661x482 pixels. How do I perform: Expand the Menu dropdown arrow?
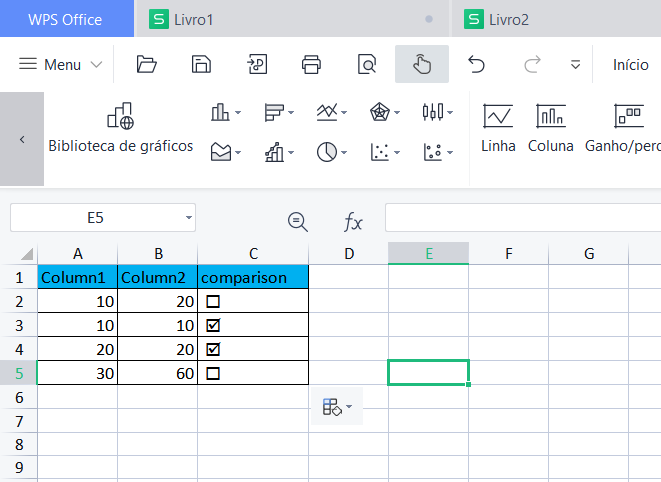(x=97, y=65)
